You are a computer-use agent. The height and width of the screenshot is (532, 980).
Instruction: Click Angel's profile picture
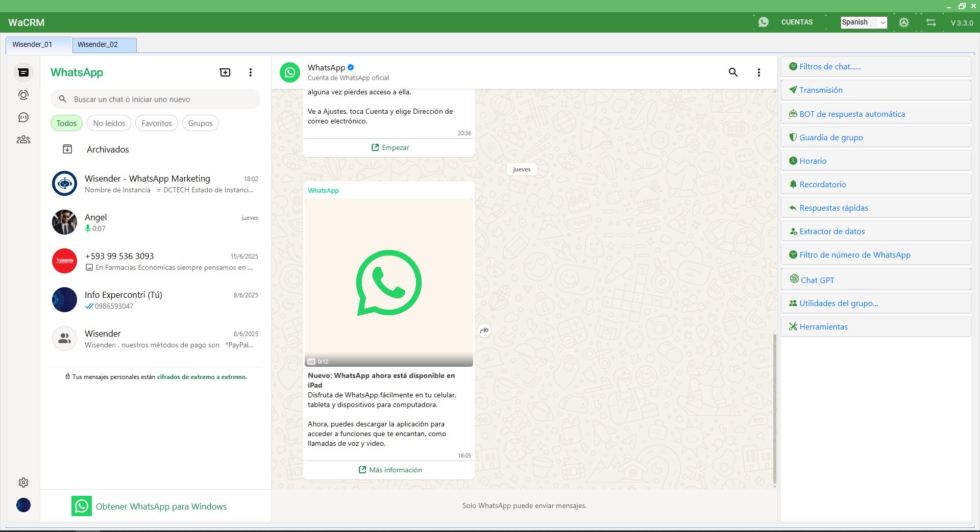(64, 222)
